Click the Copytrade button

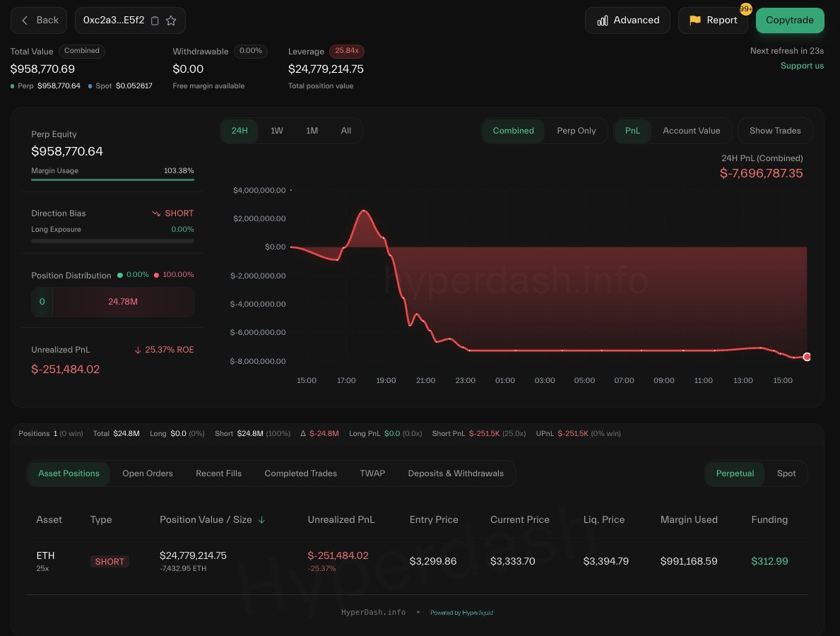coord(789,20)
